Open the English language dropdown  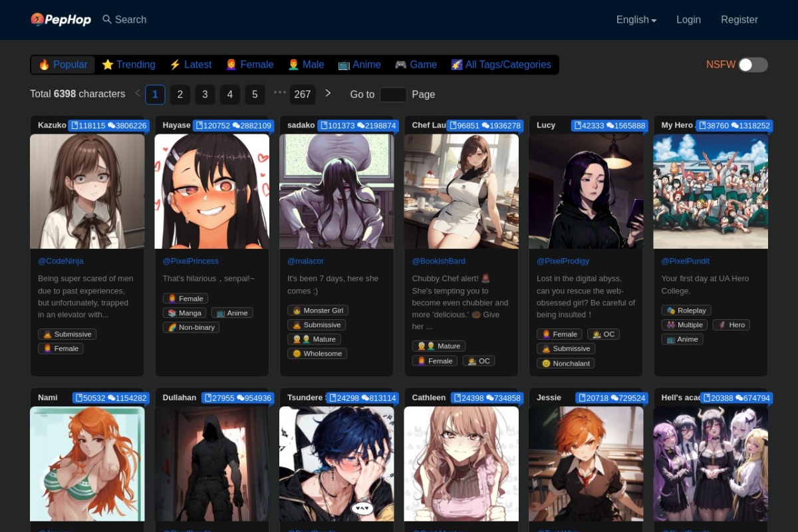click(x=636, y=20)
